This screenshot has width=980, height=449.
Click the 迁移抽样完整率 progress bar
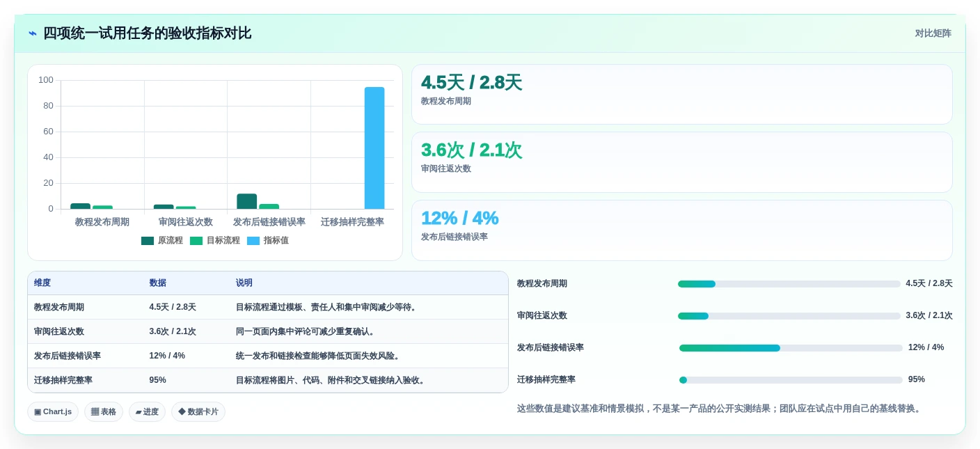791,380
